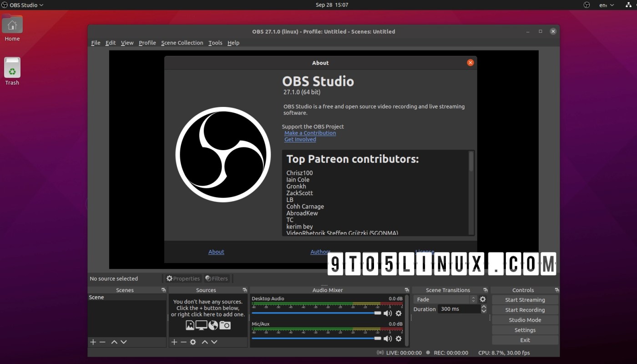Screen dimensions: 637x364
Task: Click the Filters button in the source toolbar
Action: tap(217, 278)
